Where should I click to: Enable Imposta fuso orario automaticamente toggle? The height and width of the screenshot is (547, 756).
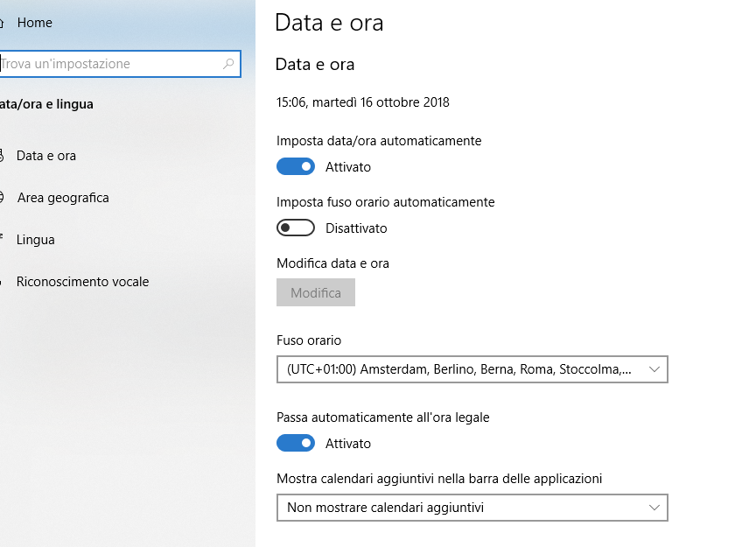click(x=296, y=228)
